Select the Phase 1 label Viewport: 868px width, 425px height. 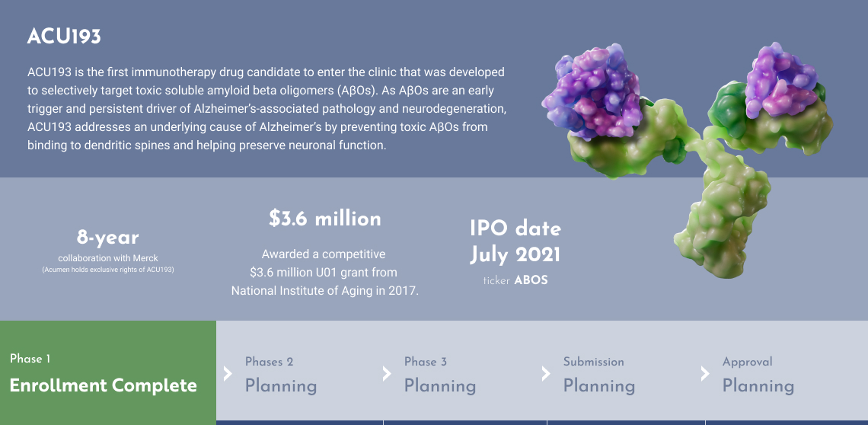tap(30, 359)
